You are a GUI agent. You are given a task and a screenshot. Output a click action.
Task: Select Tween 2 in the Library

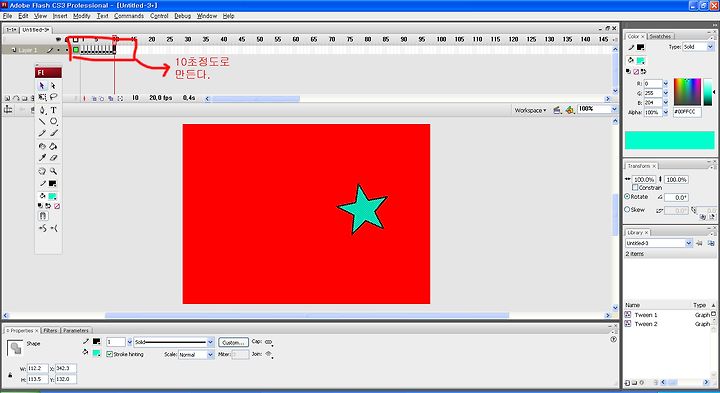click(x=646, y=324)
